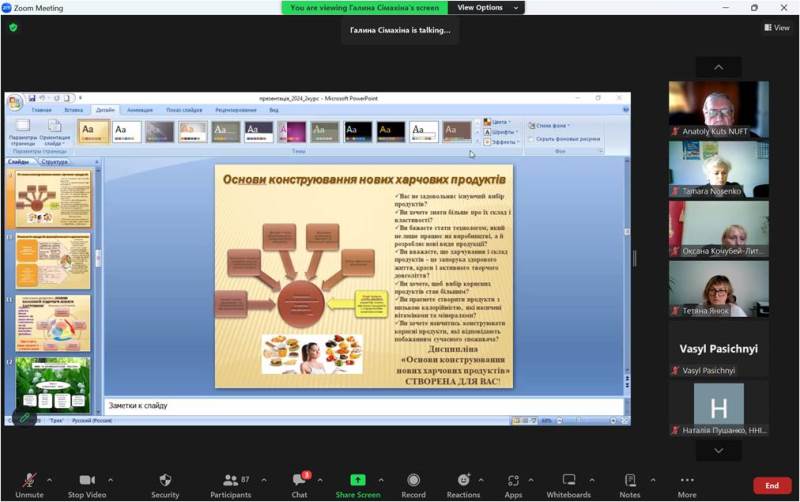This screenshot has height=502, width=800.
Task: Switch gallery layout using View button
Action: click(776, 28)
